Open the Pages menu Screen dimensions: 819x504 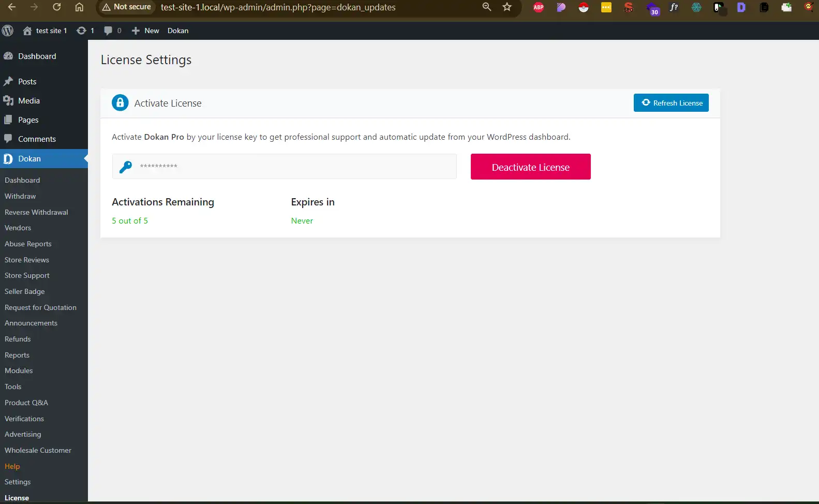[x=44, y=120]
